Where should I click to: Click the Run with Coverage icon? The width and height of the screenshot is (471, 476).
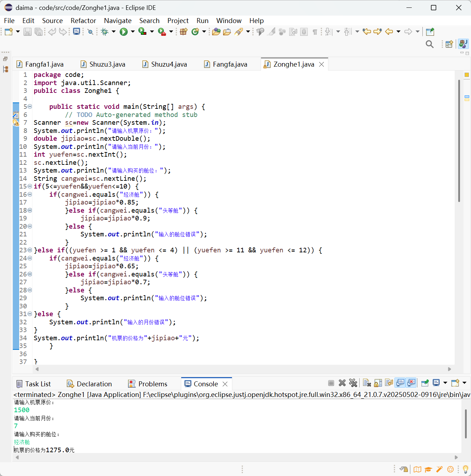(x=142, y=32)
